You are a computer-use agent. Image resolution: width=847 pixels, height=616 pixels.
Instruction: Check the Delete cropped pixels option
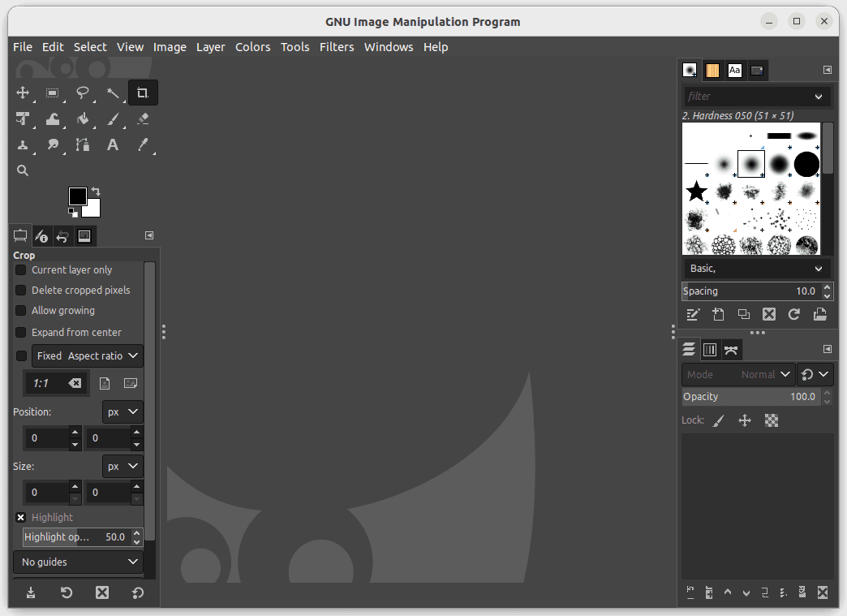(20, 290)
